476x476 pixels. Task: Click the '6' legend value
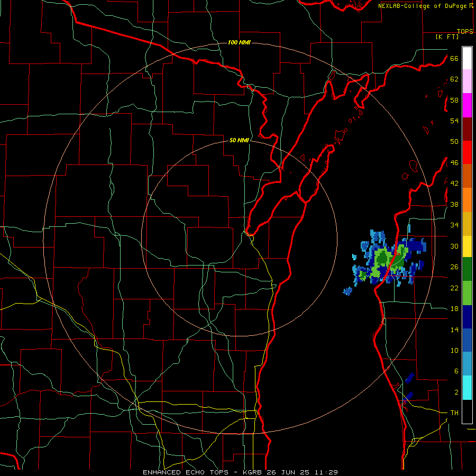[x=456, y=371]
